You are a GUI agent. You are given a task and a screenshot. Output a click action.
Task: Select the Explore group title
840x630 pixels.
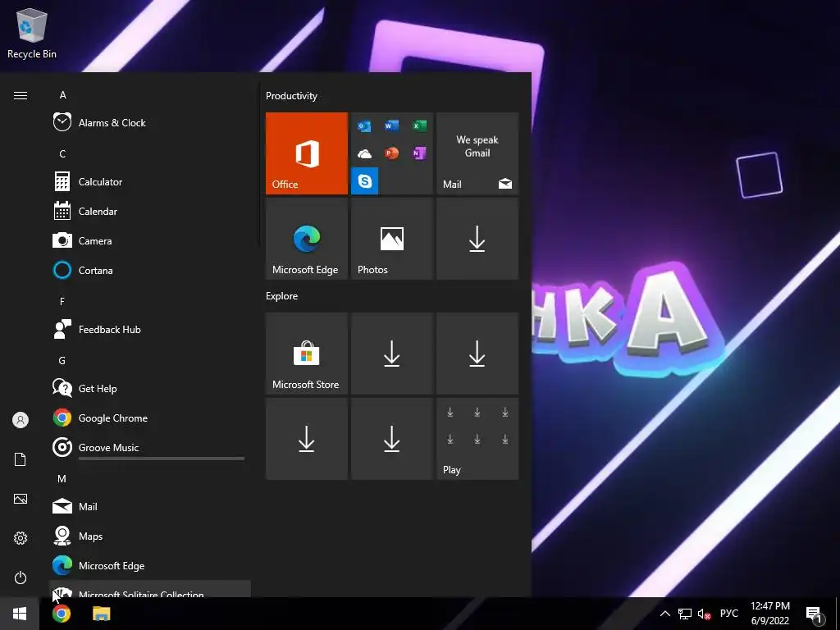pos(282,296)
